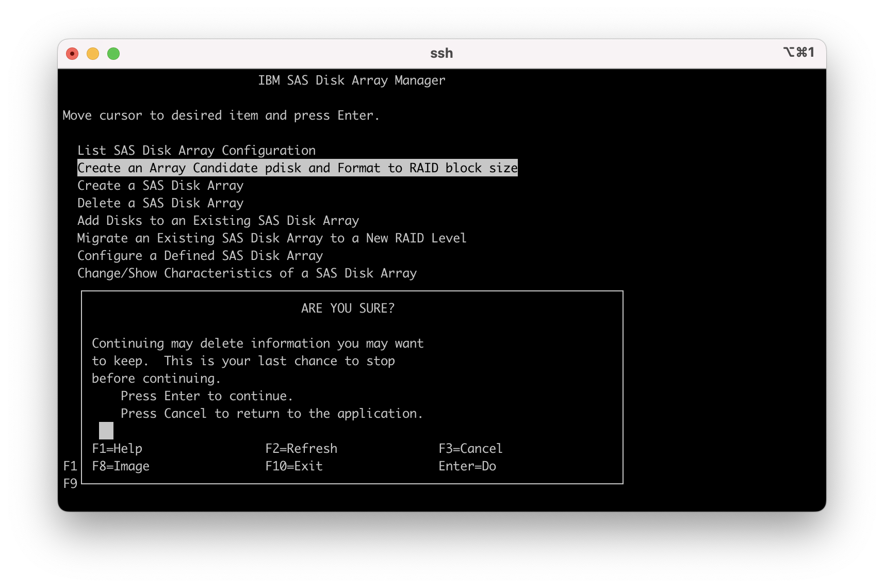Click the F1=Help key label

(x=117, y=449)
